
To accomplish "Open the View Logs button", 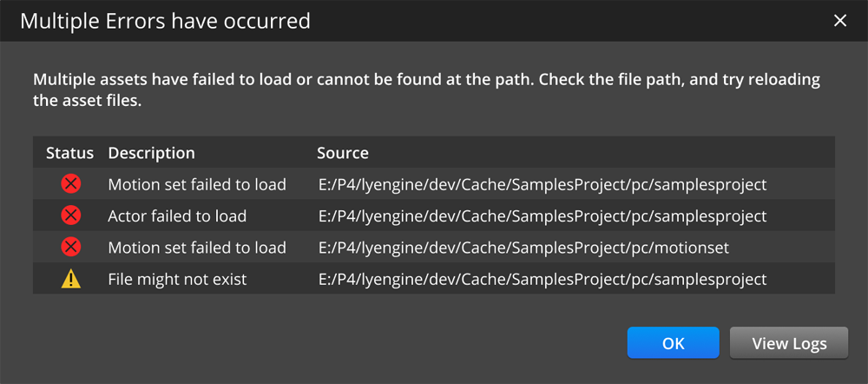I will 788,343.
